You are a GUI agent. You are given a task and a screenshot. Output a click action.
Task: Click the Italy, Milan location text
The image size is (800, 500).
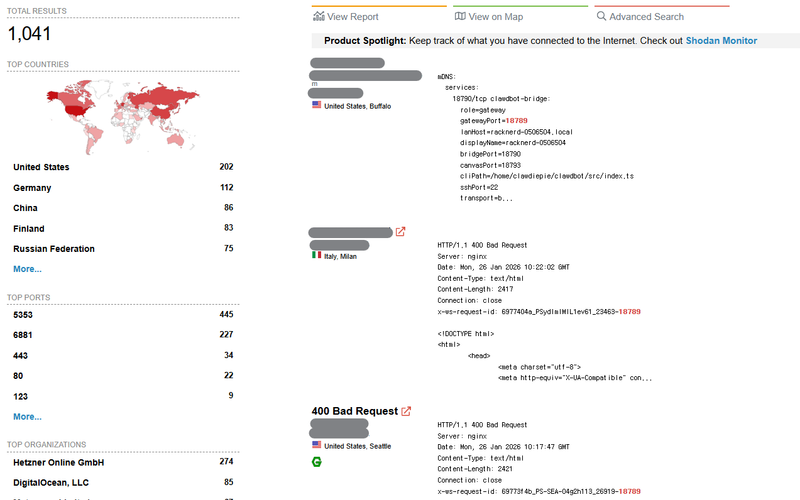pos(340,256)
